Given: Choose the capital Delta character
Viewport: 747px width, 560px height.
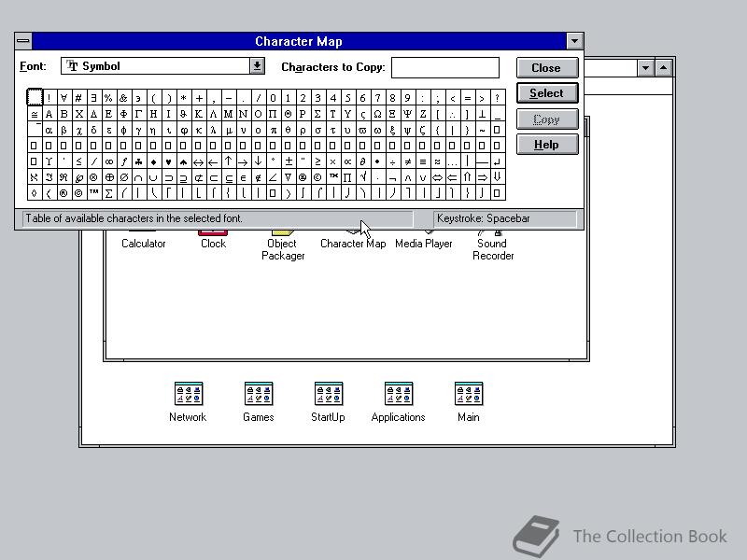Looking at the screenshot, I should coord(94,114).
